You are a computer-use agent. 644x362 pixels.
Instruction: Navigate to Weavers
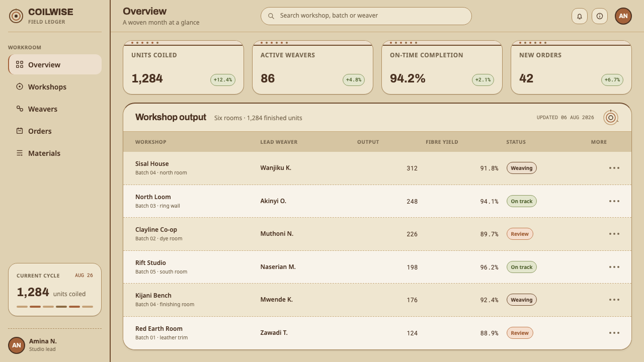(x=55, y=109)
